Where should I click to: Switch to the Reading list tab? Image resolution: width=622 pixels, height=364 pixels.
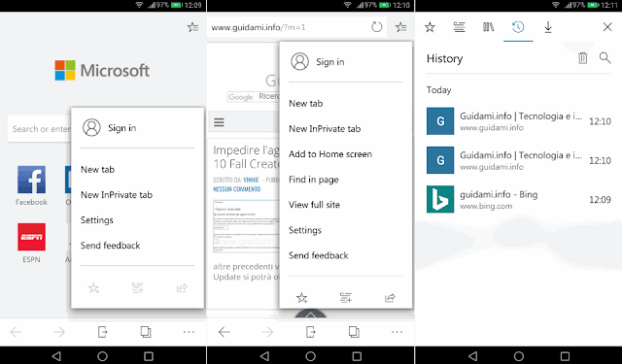point(459,27)
